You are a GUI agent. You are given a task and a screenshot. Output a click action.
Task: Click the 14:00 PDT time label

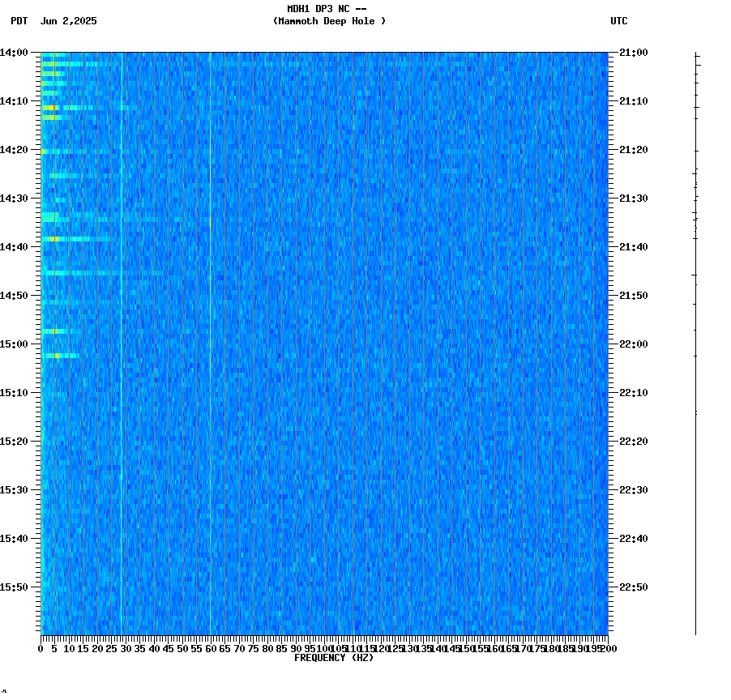[16, 51]
